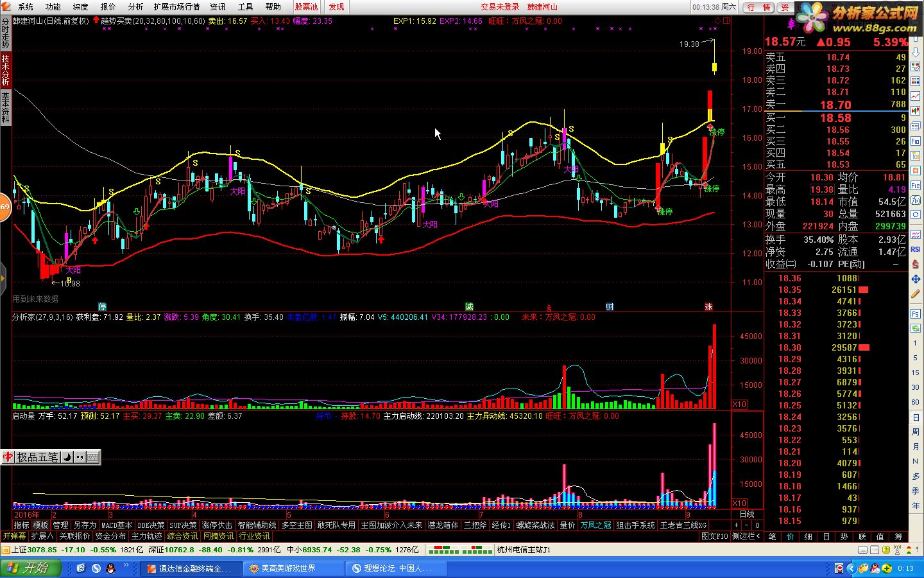Expand the 开弹幕 panel button
924x578 pixels.
(14, 536)
